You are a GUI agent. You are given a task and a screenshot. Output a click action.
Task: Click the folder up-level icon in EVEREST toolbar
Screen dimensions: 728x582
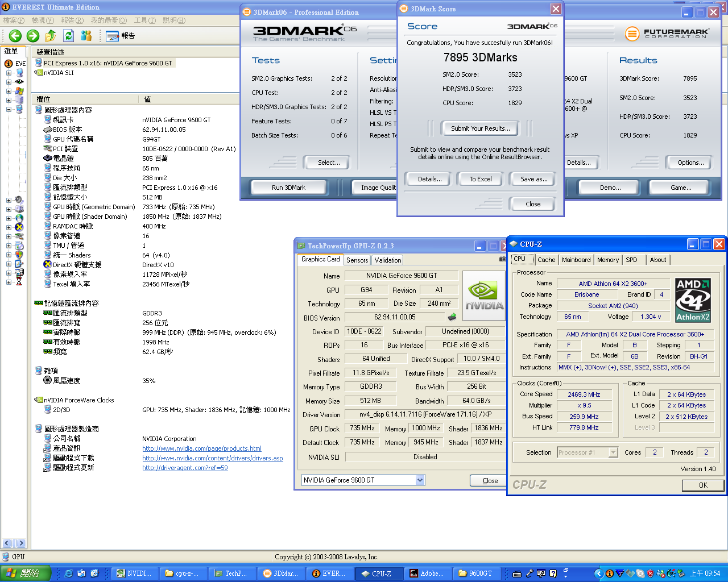pyautogui.click(x=51, y=36)
